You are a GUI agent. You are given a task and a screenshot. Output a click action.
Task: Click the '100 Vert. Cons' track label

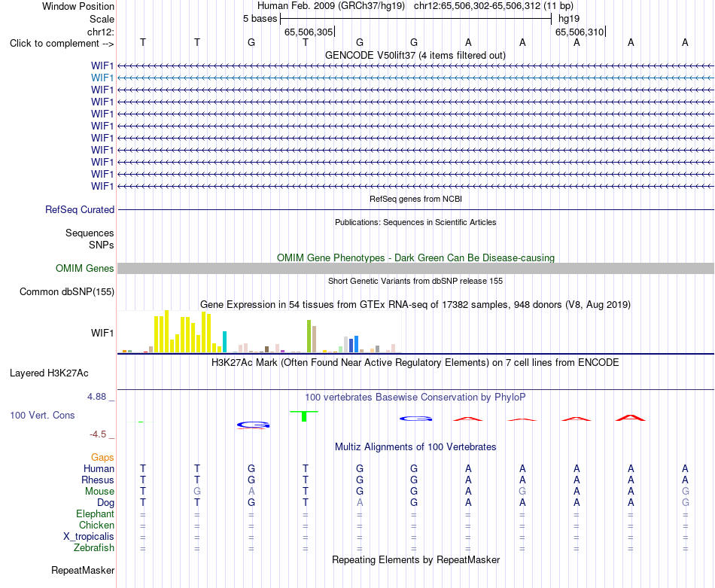coord(42,415)
